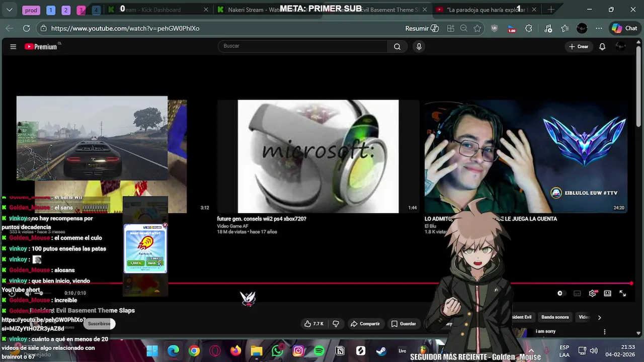Launch Notion from the taskbar
Image resolution: width=644 pixels, height=362 pixels.
pos(340,351)
